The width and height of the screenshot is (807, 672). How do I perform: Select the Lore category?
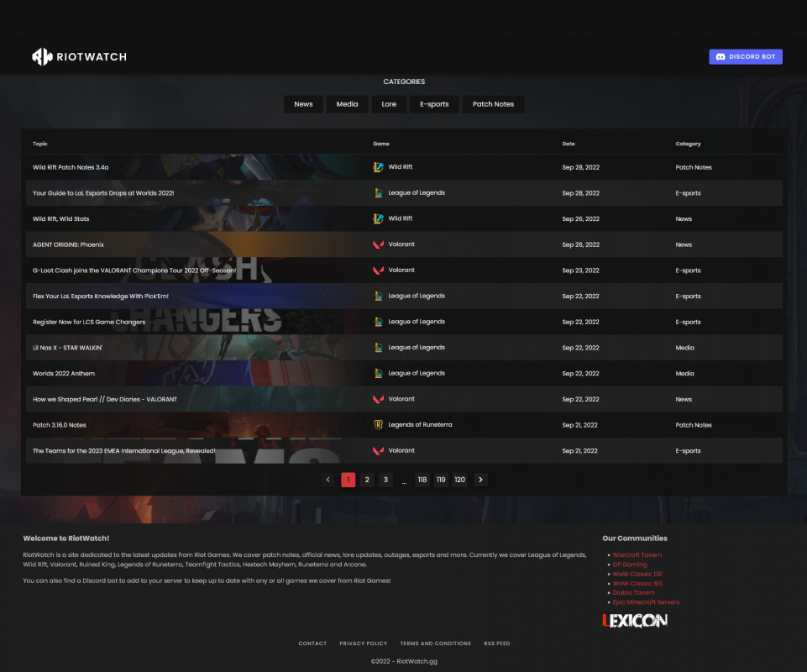389,104
